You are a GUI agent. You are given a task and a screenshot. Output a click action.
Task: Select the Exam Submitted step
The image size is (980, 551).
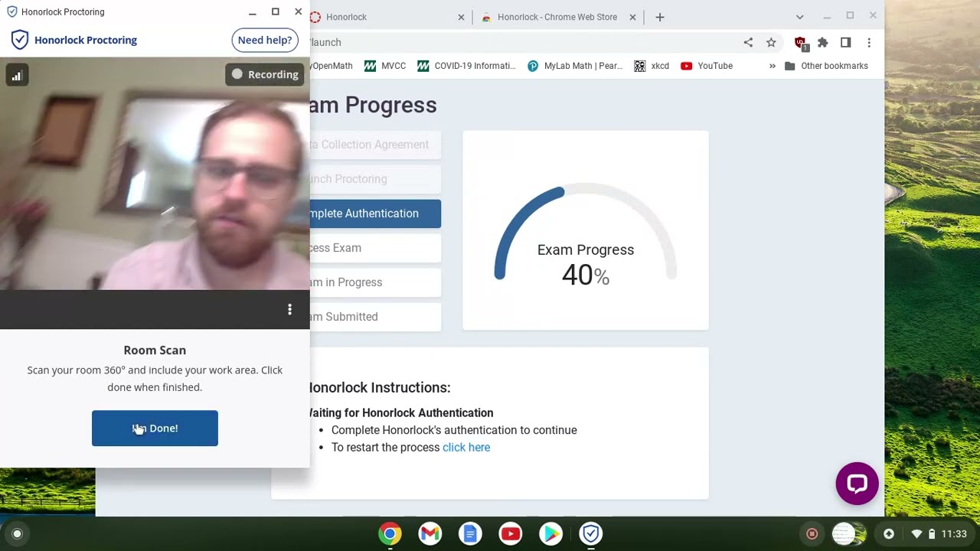[x=375, y=317]
